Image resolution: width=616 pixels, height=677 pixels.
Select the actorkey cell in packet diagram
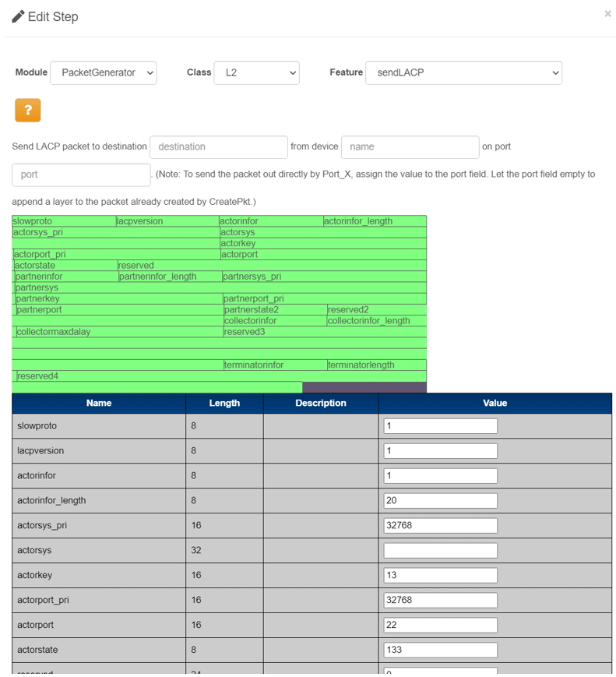coord(323,243)
